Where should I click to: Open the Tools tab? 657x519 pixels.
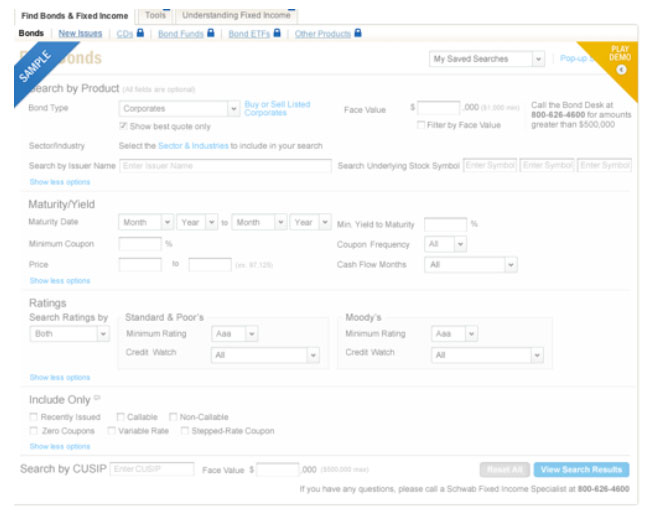click(x=154, y=16)
